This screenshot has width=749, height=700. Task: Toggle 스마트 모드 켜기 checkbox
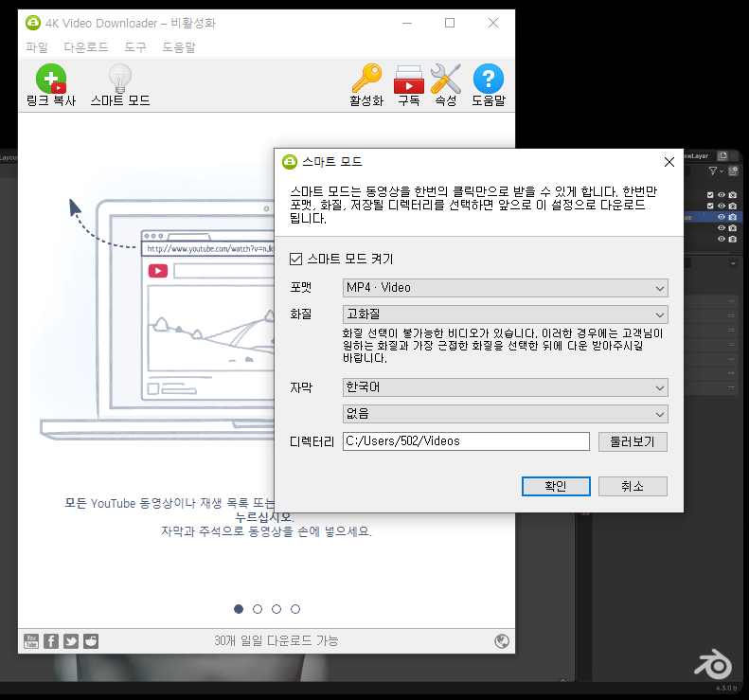(295, 259)
